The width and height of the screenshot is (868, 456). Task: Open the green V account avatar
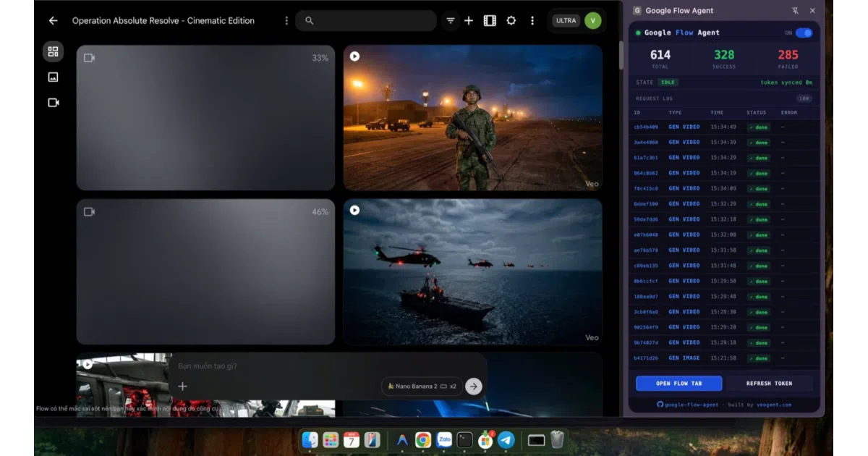[x=593, y=20]
